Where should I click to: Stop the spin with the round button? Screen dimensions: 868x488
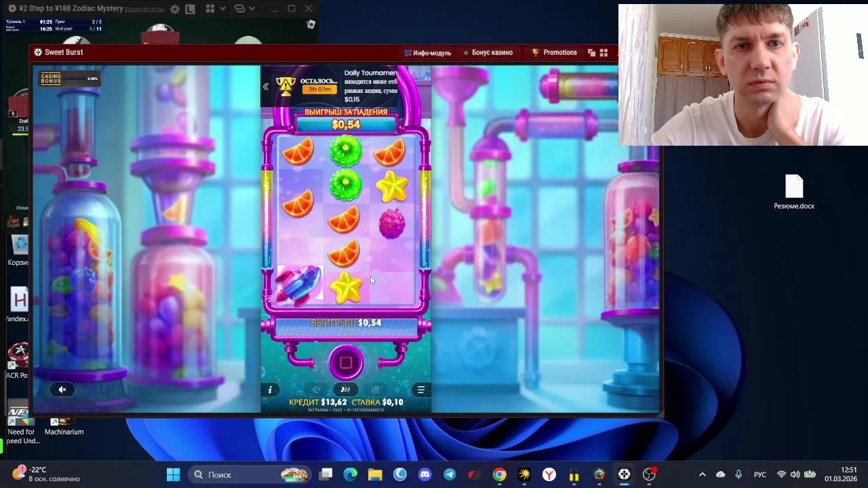point(346,363)
